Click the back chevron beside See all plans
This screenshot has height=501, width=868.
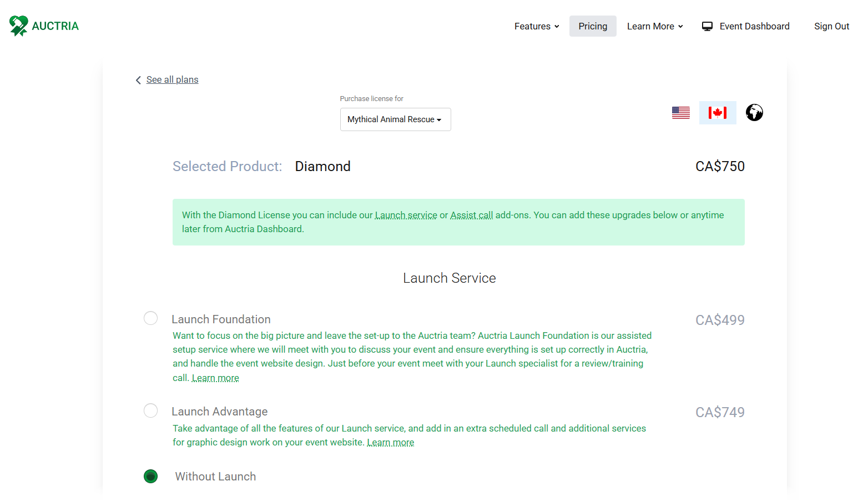[x=138, y=80]
